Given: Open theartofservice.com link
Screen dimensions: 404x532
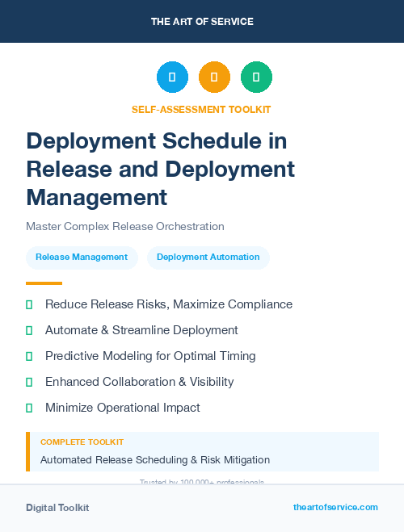Looking at the screenshot, I should click(335, 507).
